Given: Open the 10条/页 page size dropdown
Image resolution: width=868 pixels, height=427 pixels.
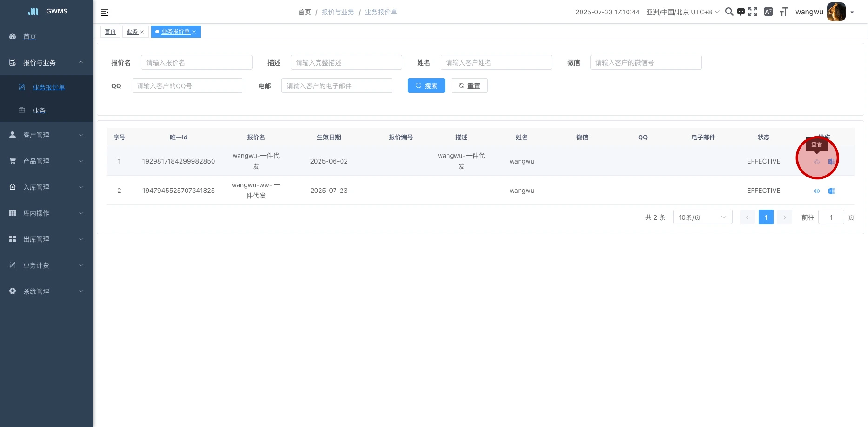Looking at the screenshot, I should coord(702,217).
